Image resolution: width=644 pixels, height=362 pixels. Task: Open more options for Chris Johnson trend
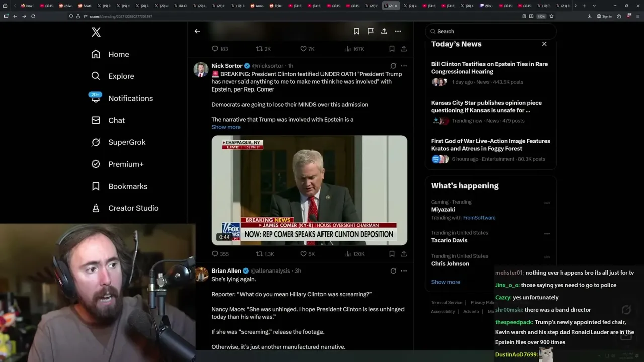[547, 257]
